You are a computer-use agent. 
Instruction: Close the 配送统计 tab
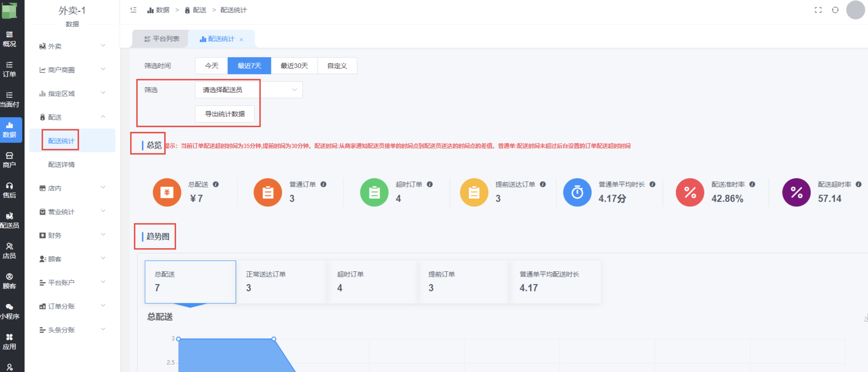[241, 39]
